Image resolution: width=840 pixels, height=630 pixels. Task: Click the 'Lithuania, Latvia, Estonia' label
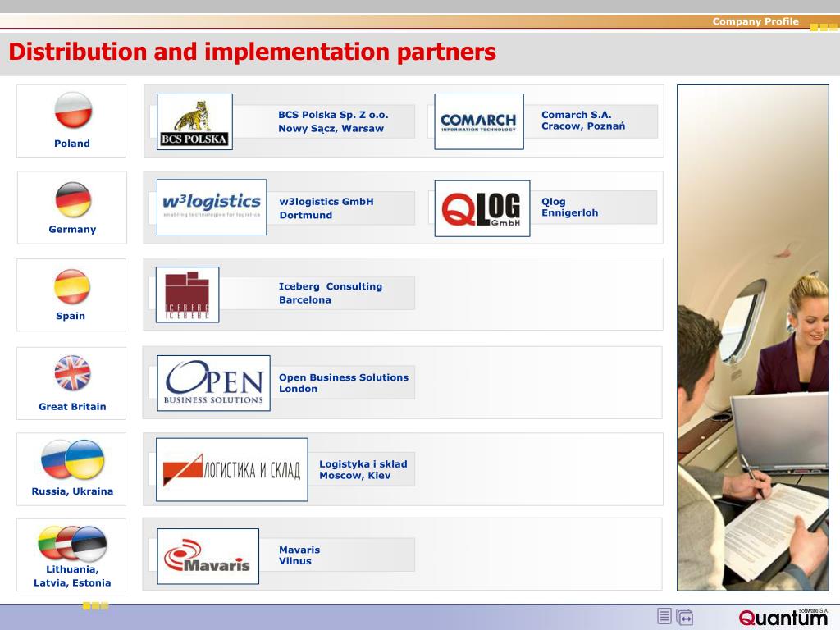point(72,576)
